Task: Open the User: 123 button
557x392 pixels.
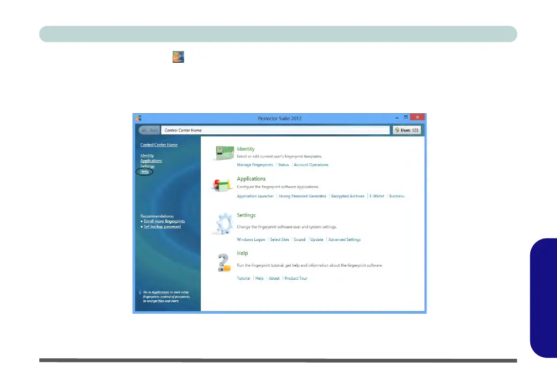Action: pos(407,131)
